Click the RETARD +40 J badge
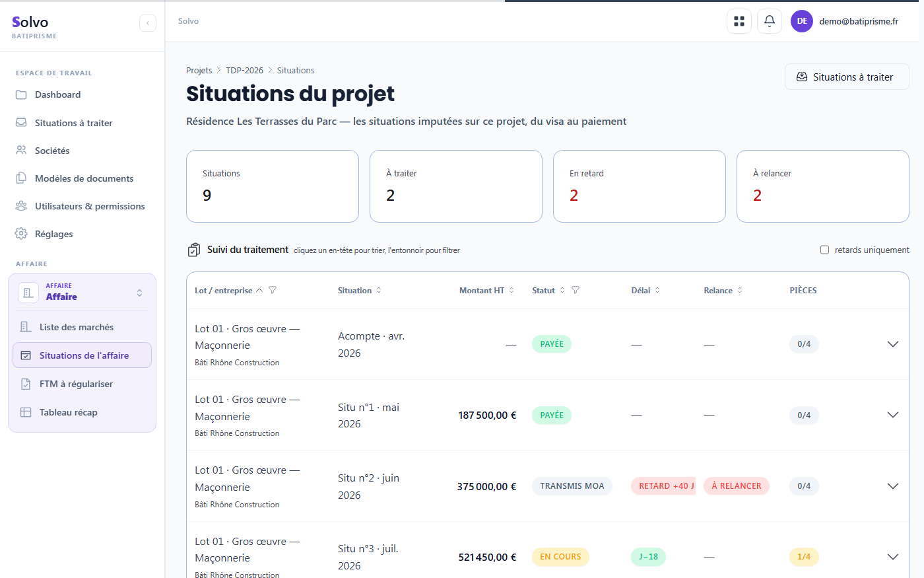924x578 pixels. [x=663, y=486]
